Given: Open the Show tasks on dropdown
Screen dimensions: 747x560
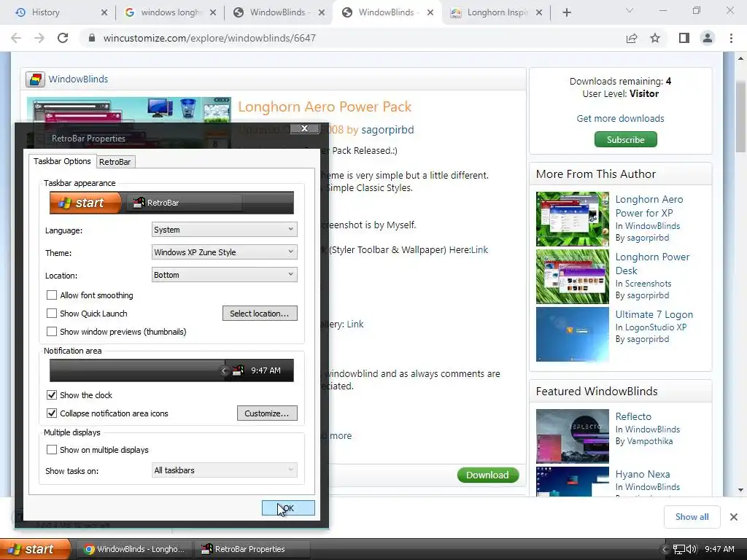Looking at the screenshot, I should [225, 470].
